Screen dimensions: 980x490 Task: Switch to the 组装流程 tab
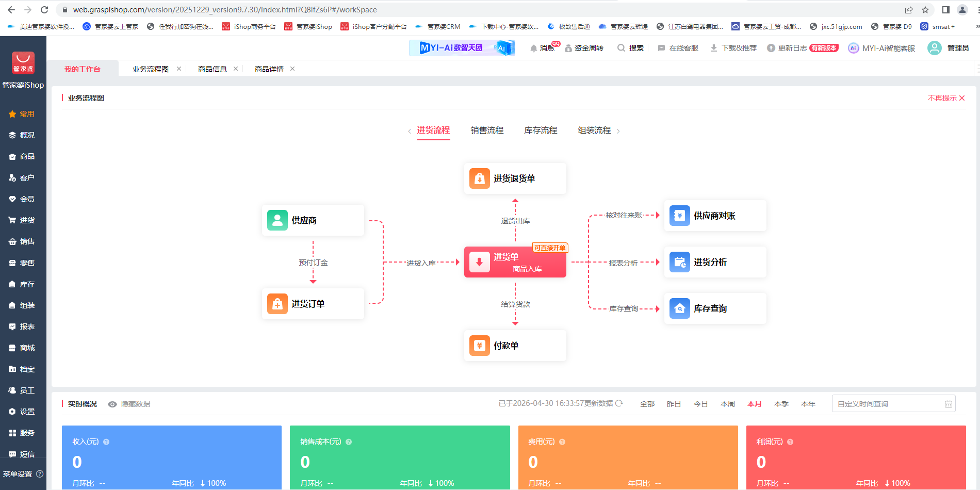(x=594, y=130)
